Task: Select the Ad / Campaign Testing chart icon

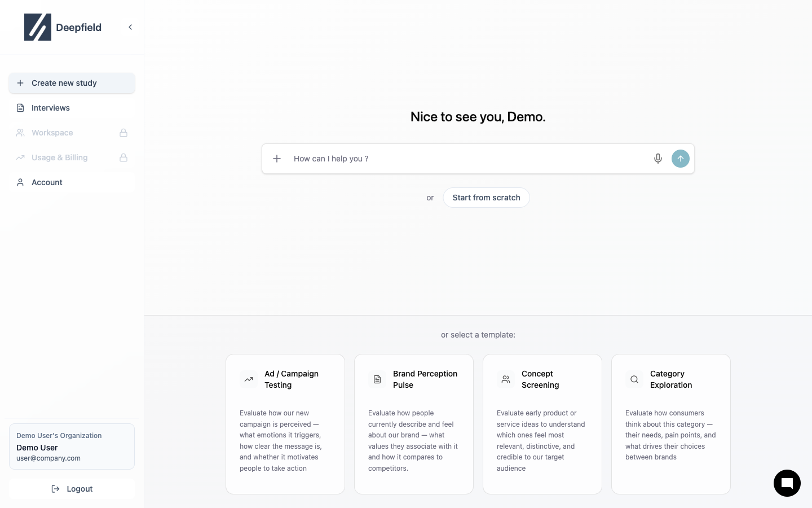Action: (248, 379)
